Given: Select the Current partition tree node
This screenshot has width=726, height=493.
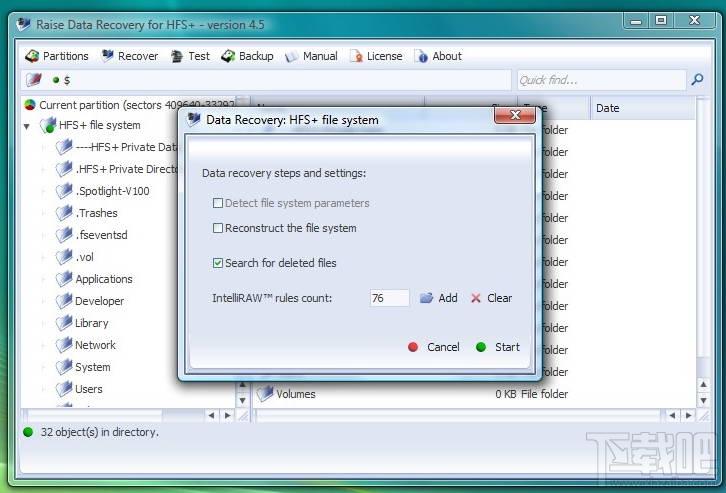Looking at the screenshot, I should [x=130, y=105].
